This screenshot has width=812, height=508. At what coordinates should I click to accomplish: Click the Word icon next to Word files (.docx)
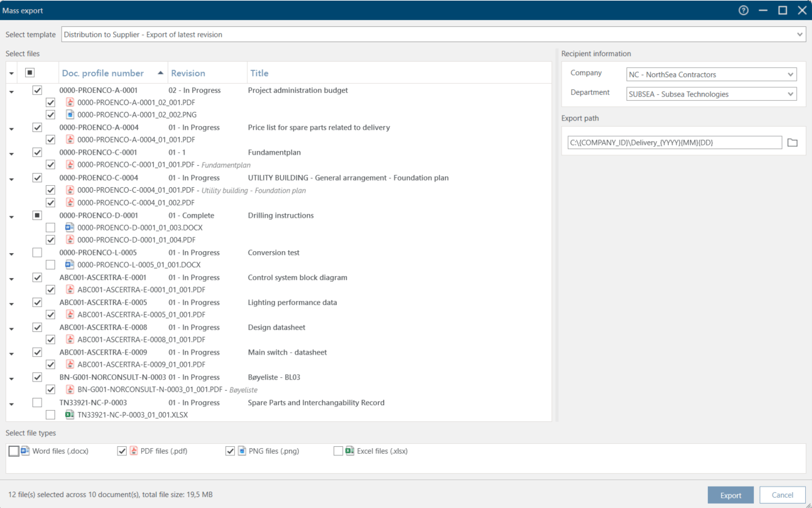click(24, 451)
